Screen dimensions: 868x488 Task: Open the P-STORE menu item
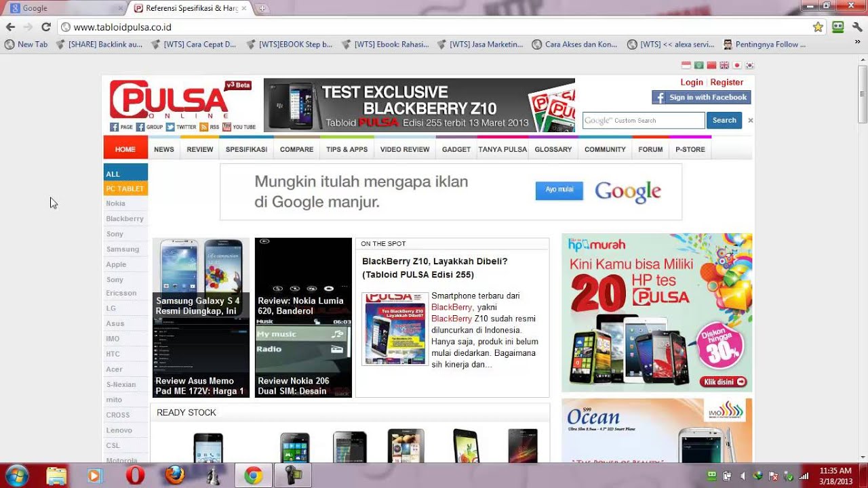point(690,149)
